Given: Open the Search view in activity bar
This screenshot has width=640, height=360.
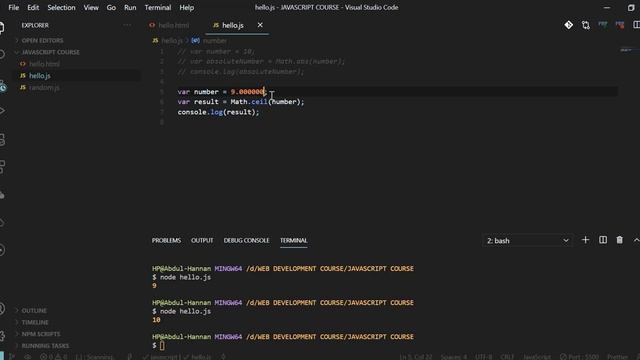Looking at the screenshot, I should click(x=2, y=54).
